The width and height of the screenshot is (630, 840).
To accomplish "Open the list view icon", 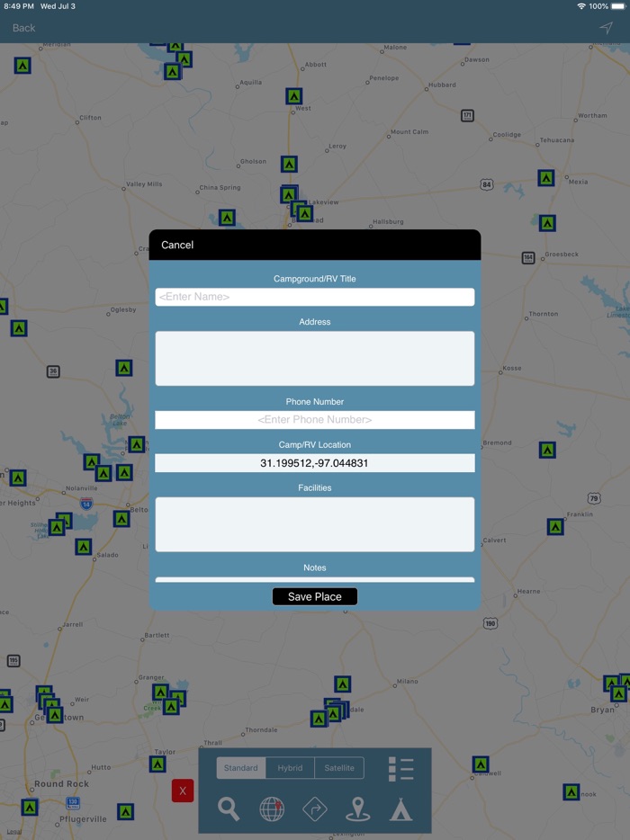I will [x=401, y=769].
